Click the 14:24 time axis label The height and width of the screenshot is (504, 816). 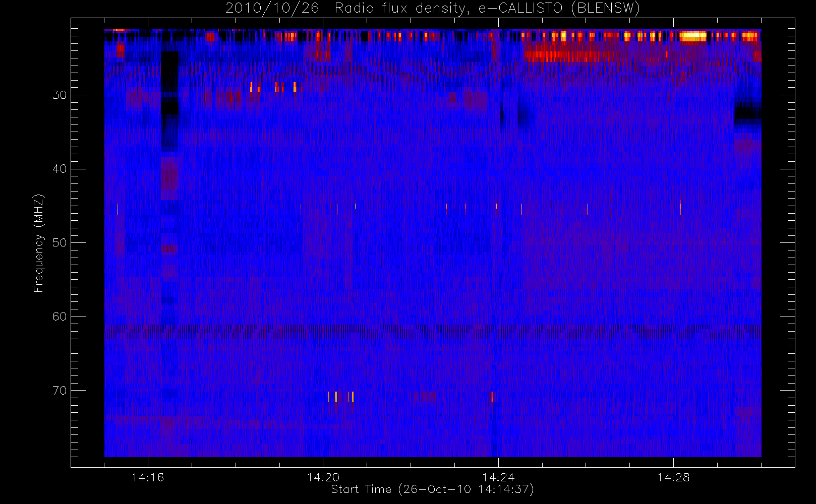tap(498, 477)
